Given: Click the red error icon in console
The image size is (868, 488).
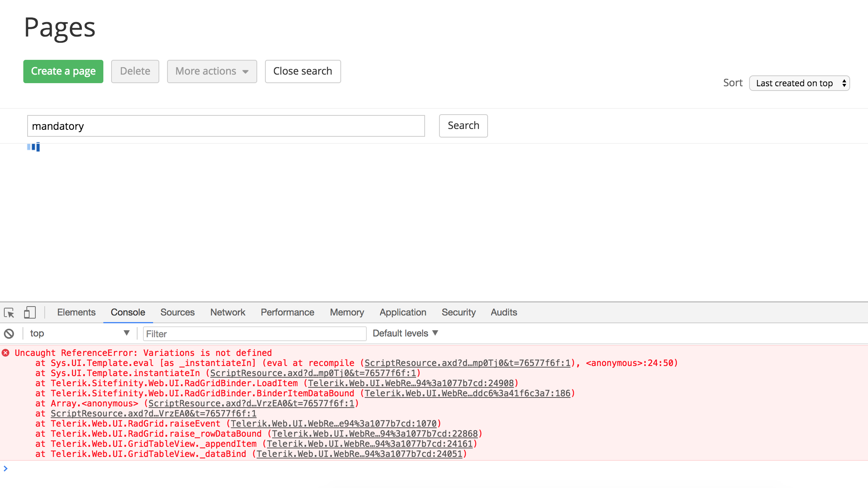Looking at the screenshot, I should click(5, 353).
